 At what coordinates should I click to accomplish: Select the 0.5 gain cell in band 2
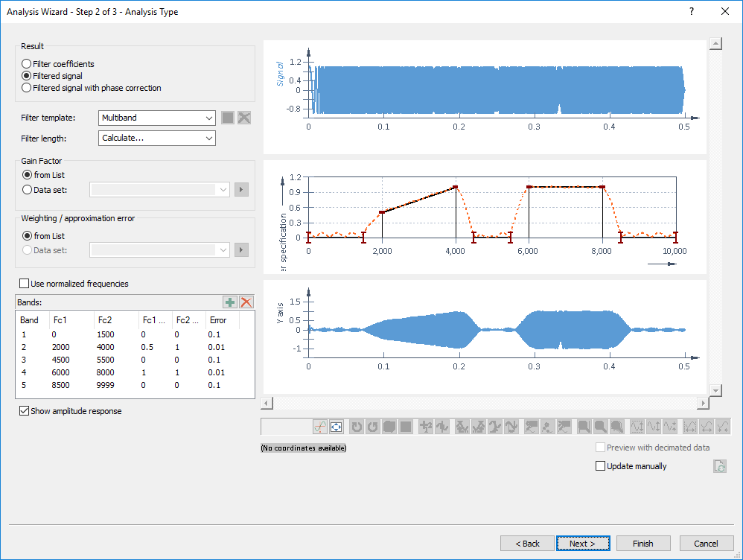[x=147, y=347]
